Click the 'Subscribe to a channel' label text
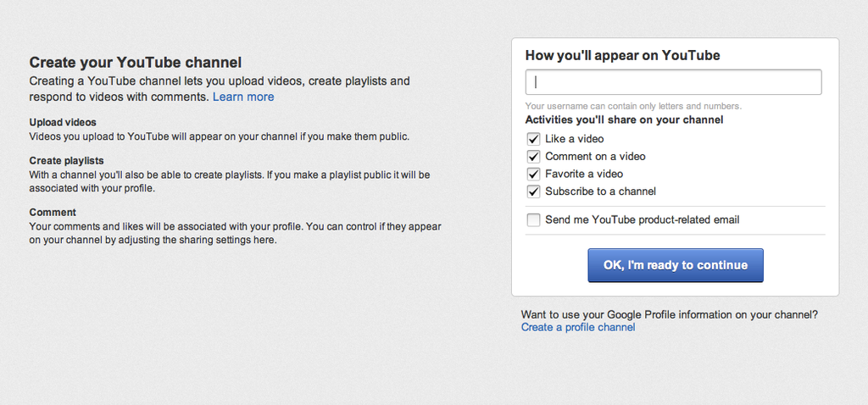The image size is (868, 405). 600,191
